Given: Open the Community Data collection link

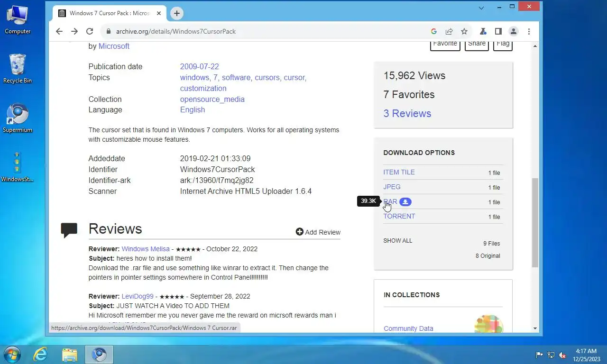Looking at the screenshot, I should 408,328.
